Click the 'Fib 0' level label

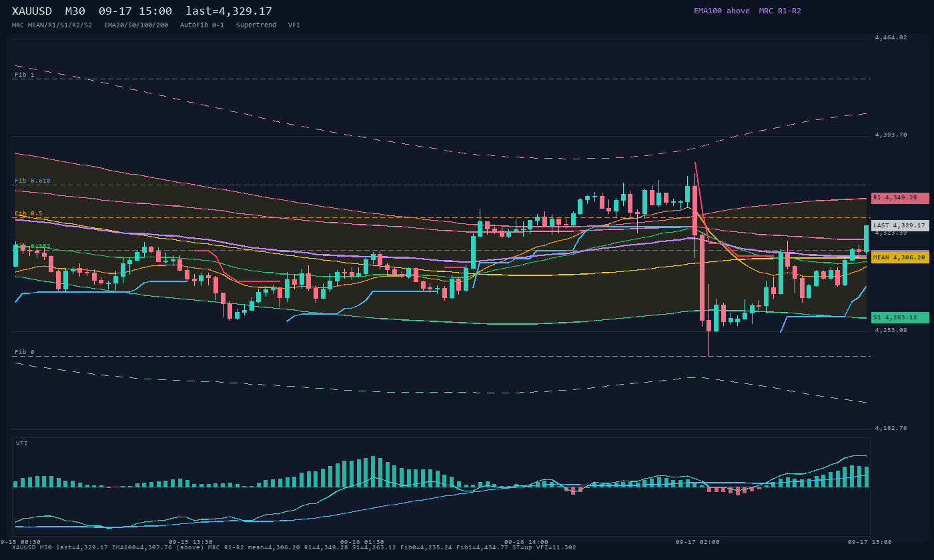point(25,352)
